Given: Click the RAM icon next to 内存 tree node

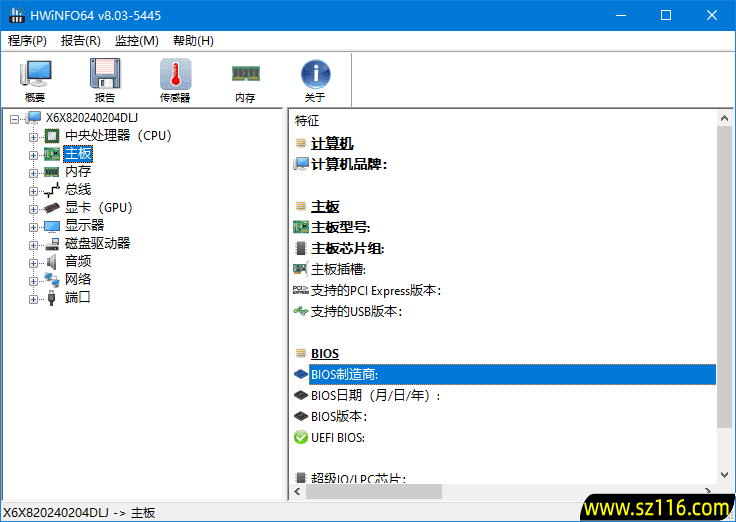Looking at the screenshot, I should click(52, 172).
